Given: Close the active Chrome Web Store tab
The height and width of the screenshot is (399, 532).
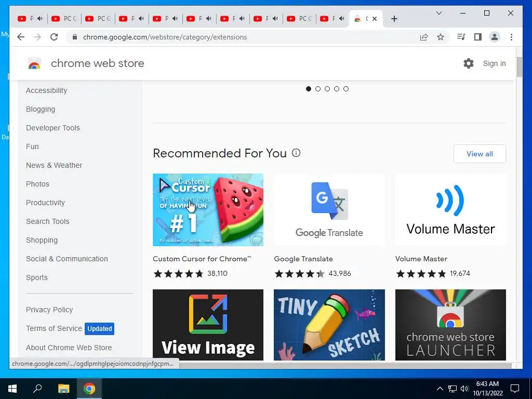Looking at the screenshot, I should (375, 19).
